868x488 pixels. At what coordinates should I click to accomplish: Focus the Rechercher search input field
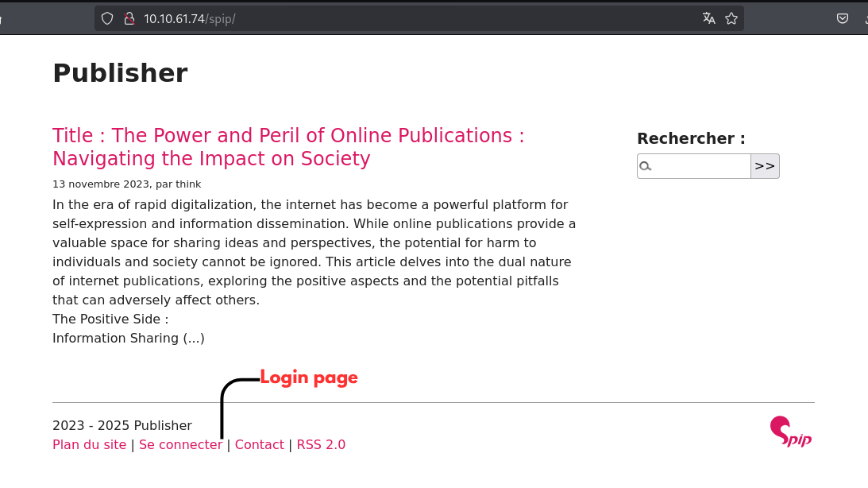coord(700,166)
